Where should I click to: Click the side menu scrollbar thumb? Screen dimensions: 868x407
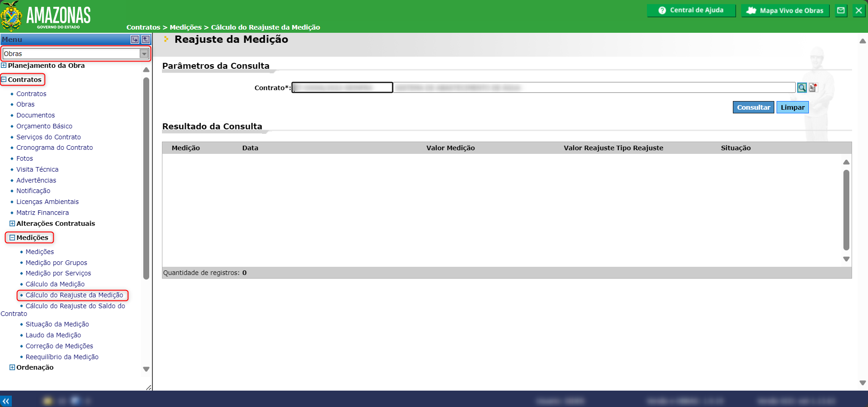click(x=146, y=178)
